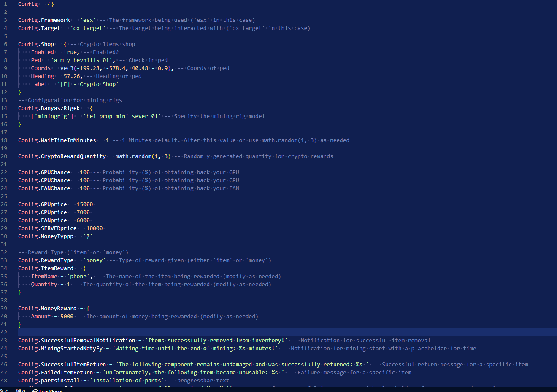This screenshot has height=392, width=557.
Task: Click 'Config.MiningStartedNotyFy' identifier
Action: coord(60,349)
